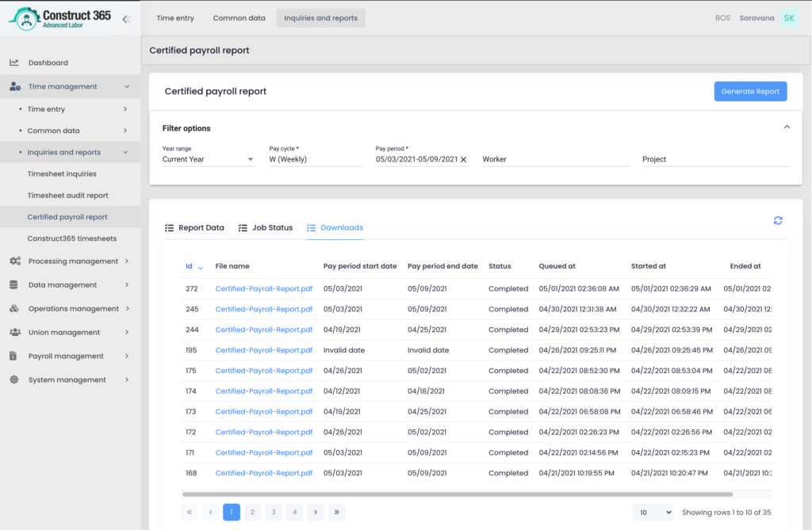Collapse the Filter options panel

[787, 127]
